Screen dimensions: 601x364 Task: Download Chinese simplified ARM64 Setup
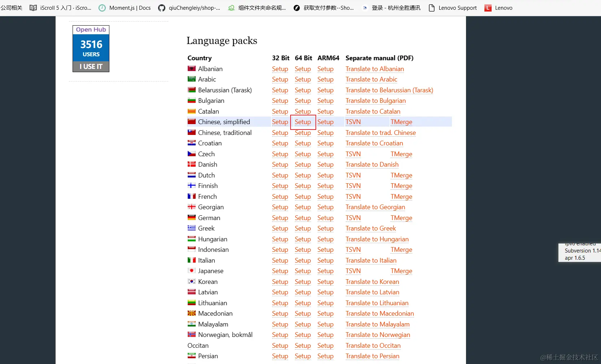click(x=326, y=122)
